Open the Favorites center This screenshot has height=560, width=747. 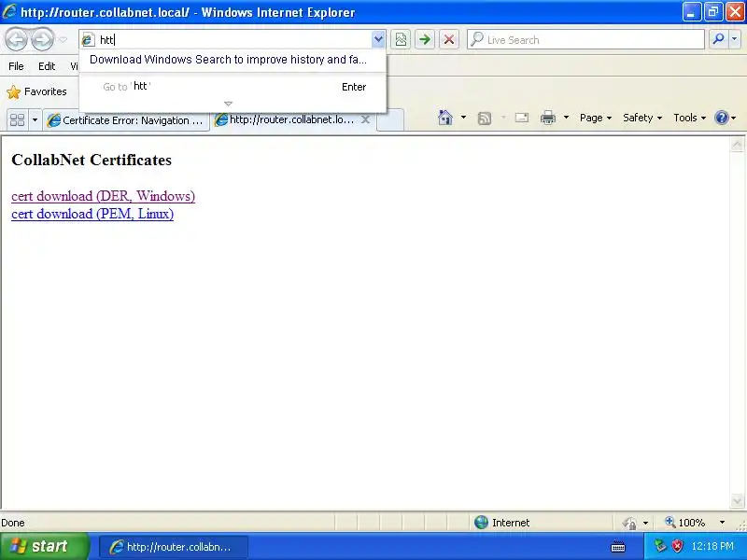[x=37, y=91]
